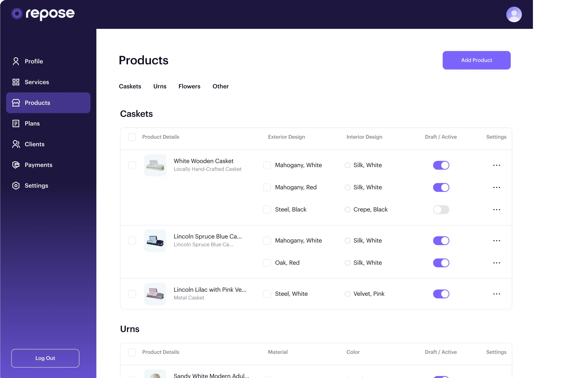Select checkbox for Lincoln Spruce Blue casket row

pyautogui.click(x=132, y=241)
